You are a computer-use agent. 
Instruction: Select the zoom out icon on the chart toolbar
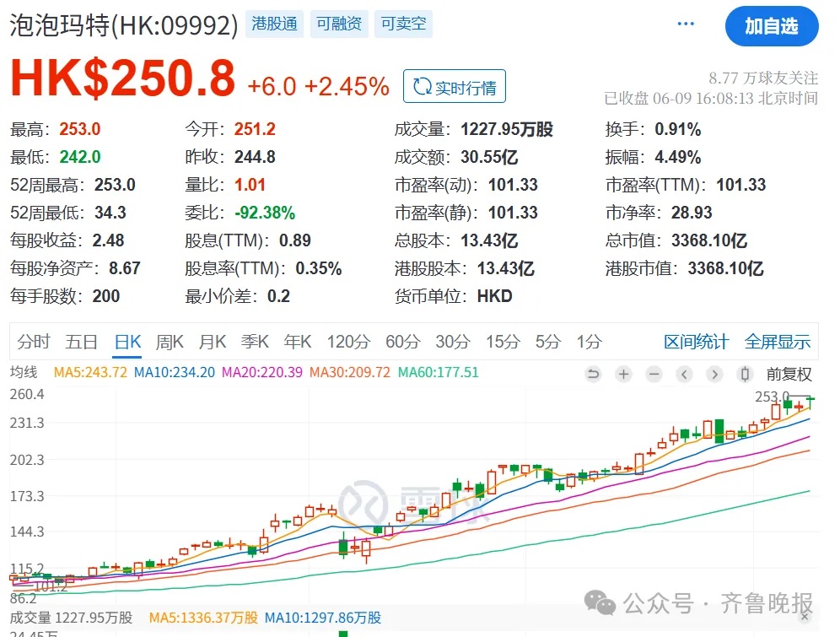[654, 374]
